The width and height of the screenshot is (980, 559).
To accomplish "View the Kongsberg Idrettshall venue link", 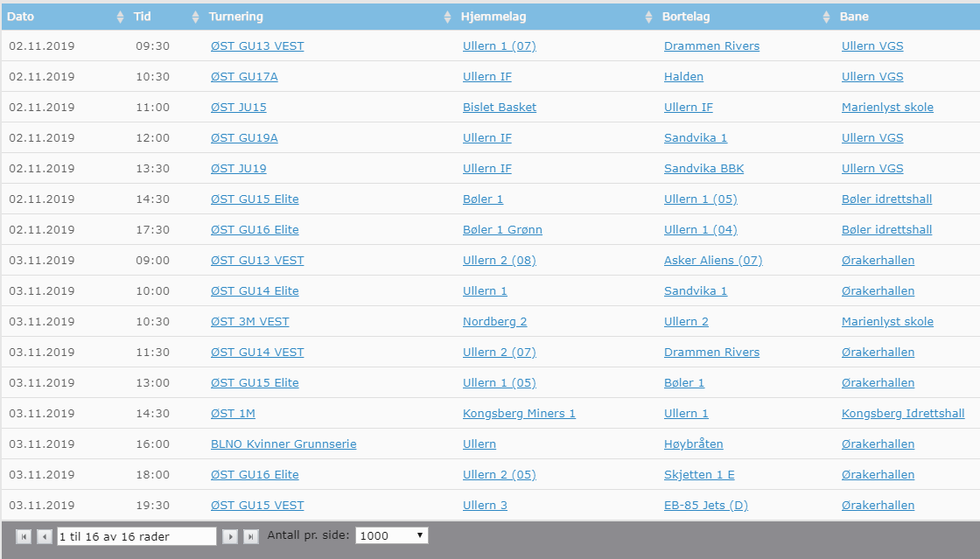I will pyautogui.click(x=903, y=413).
